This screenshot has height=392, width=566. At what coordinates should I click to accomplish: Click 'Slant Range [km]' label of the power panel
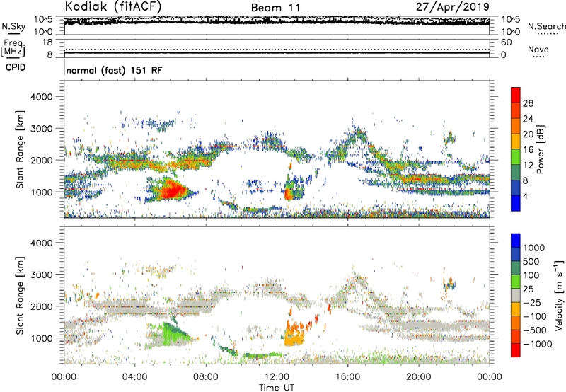[x=20, y=149]
